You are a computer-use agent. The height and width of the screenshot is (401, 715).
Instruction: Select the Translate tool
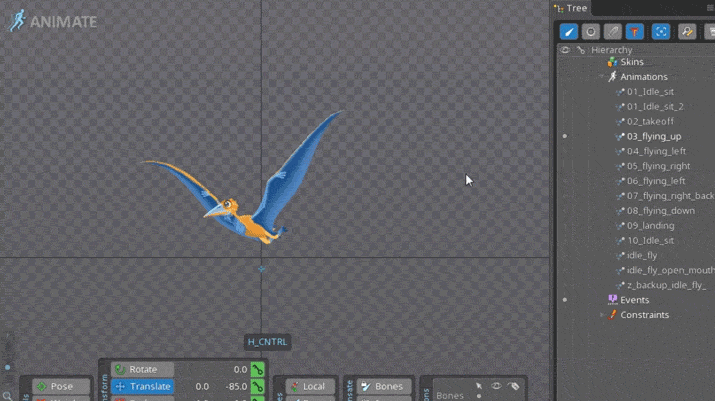pyautogui.click(x=142, y=386)
